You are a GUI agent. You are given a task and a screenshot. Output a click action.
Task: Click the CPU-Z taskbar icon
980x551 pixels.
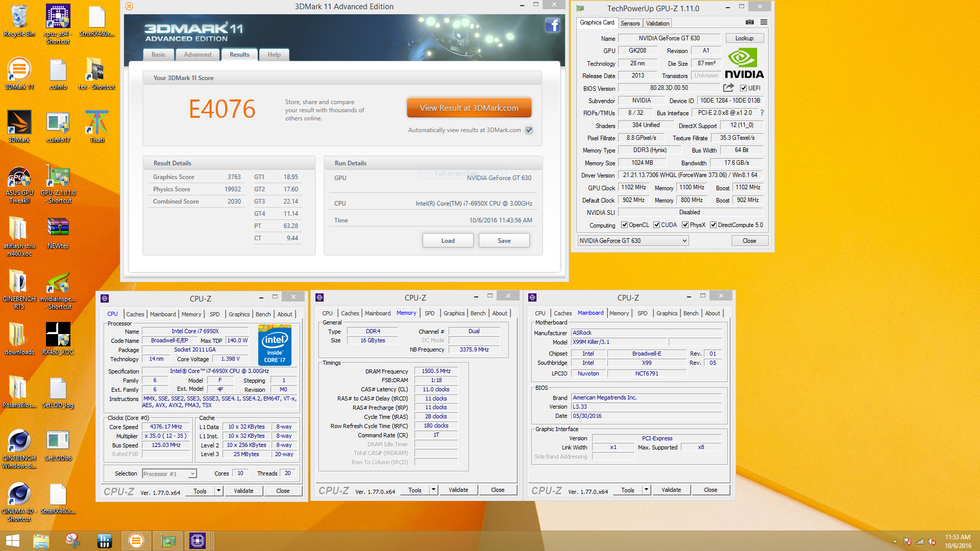click(197, 541)
